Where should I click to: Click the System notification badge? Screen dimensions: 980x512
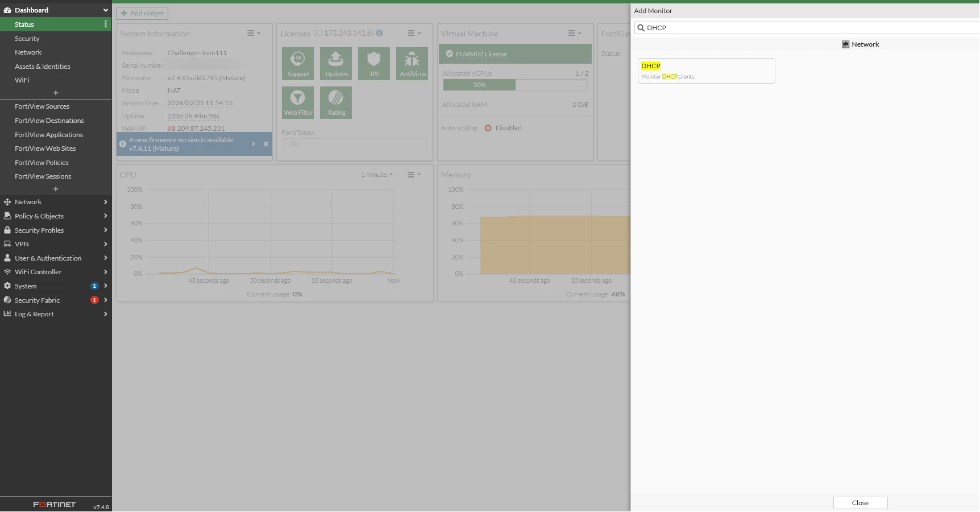pyautogui.click(x=94, y=286)
